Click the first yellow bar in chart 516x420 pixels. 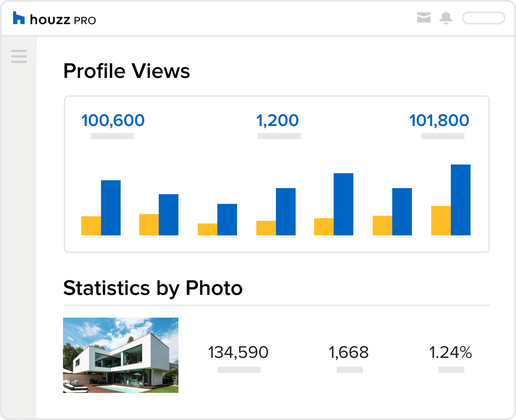[91, 226]
